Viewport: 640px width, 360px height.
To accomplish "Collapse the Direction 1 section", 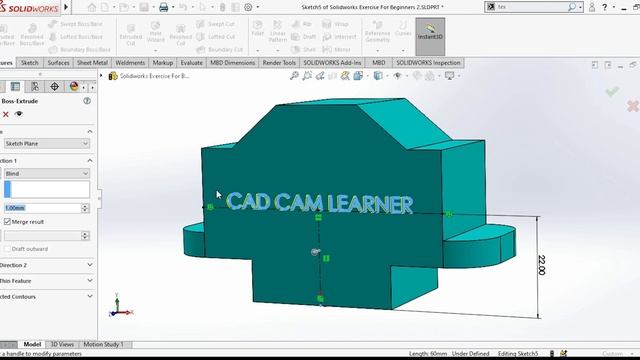I will pos(90,160).
